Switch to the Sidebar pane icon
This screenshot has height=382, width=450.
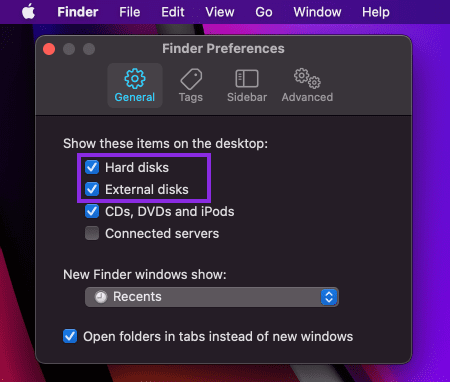tap(247, 79)
